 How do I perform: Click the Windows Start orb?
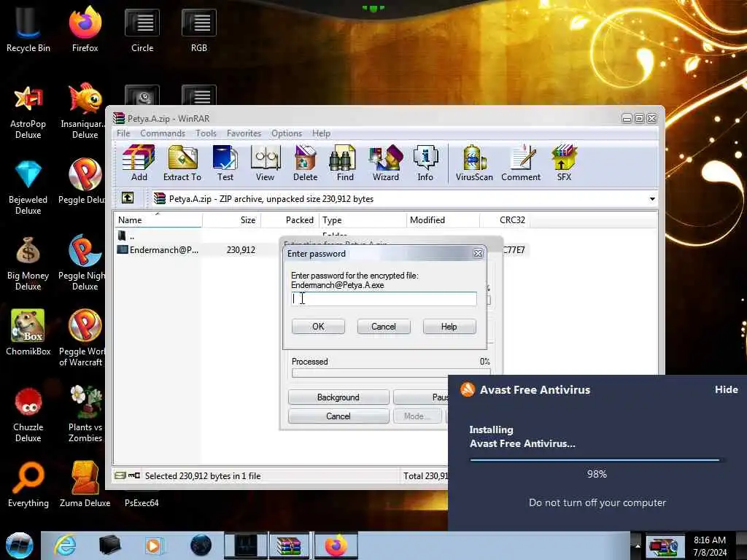(20, 545)
